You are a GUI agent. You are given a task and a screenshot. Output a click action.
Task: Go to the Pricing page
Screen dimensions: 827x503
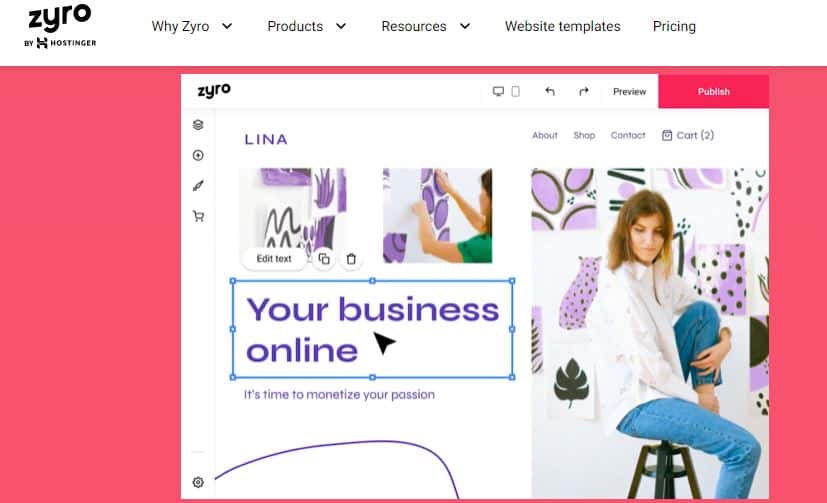point(674,26)
